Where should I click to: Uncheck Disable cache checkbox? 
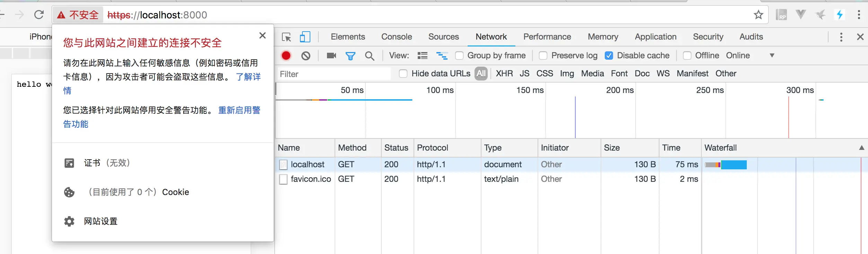click(609, 56)
